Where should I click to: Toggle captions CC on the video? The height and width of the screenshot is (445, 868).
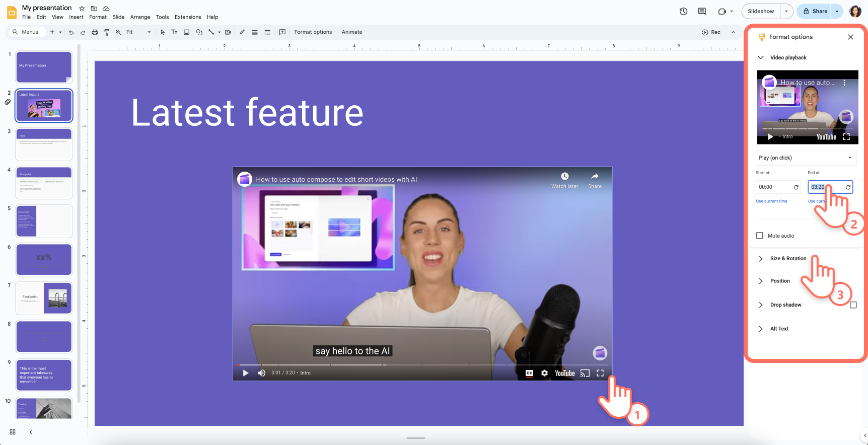tap(529, 373)
